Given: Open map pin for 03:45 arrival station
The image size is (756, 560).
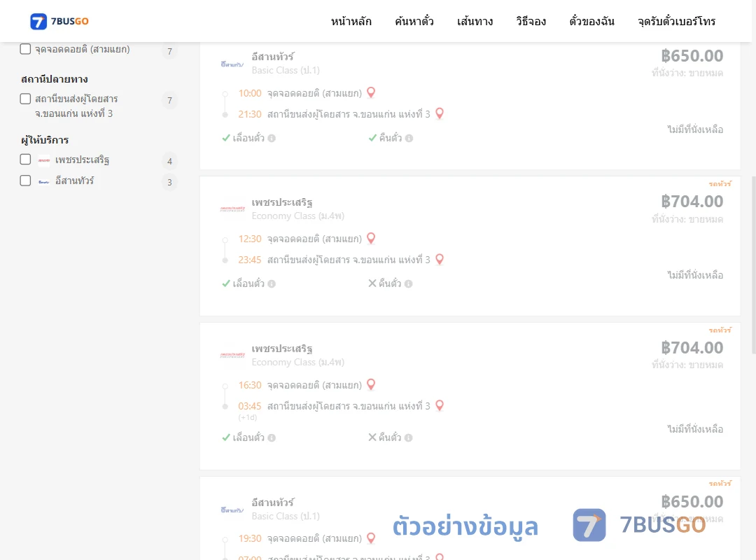Looking at the screenshot, I should click(x=439, y=405).
